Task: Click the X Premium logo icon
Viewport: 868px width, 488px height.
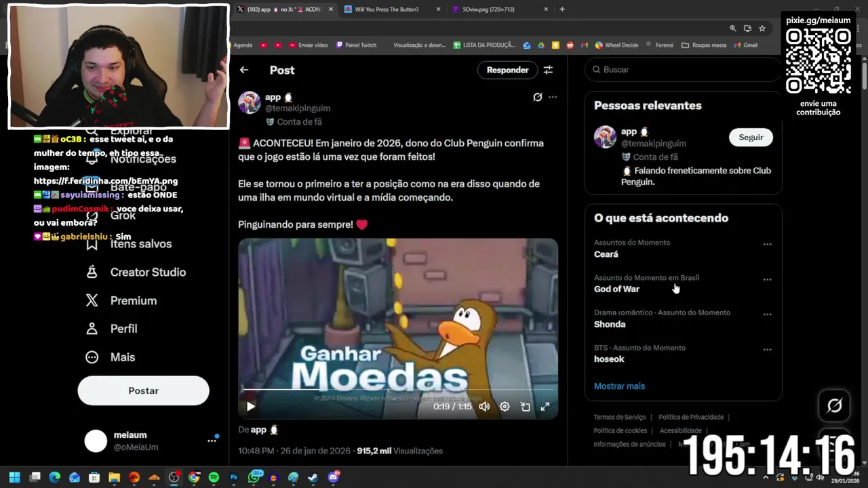Action: (92, 300)
